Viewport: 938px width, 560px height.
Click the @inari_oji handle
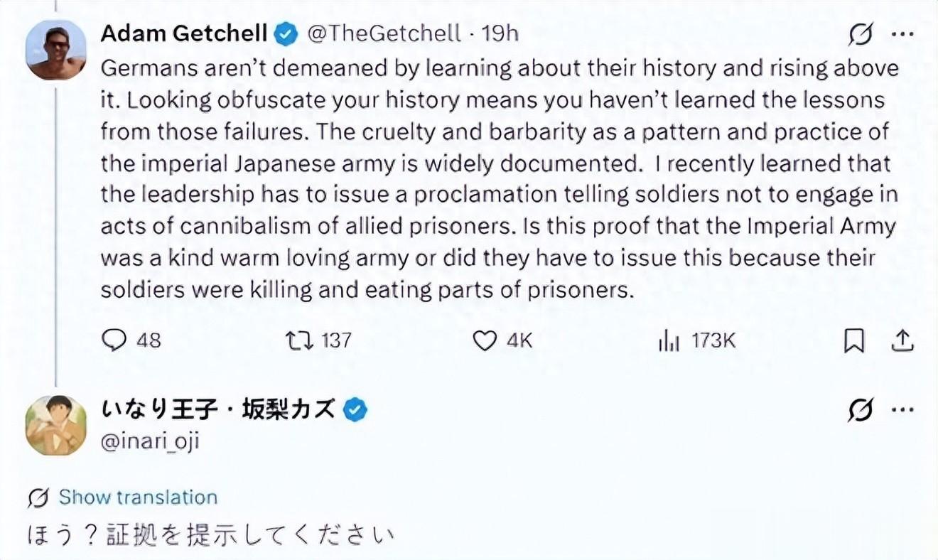(151, 441)
